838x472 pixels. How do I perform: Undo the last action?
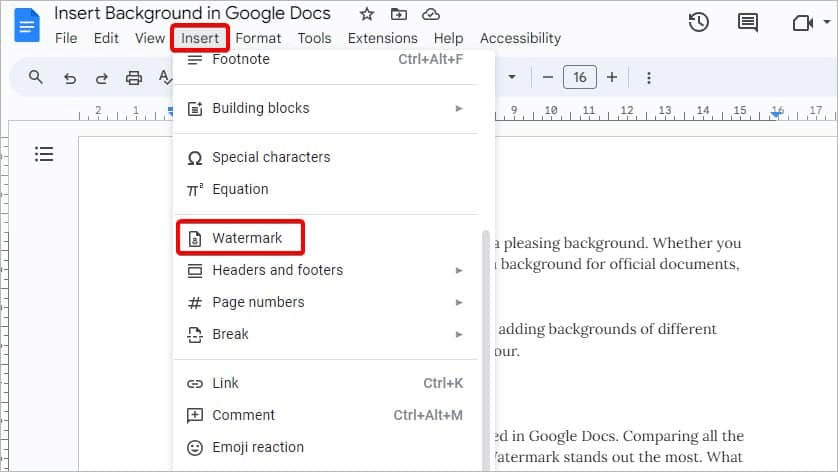click(x=69, y=79)
